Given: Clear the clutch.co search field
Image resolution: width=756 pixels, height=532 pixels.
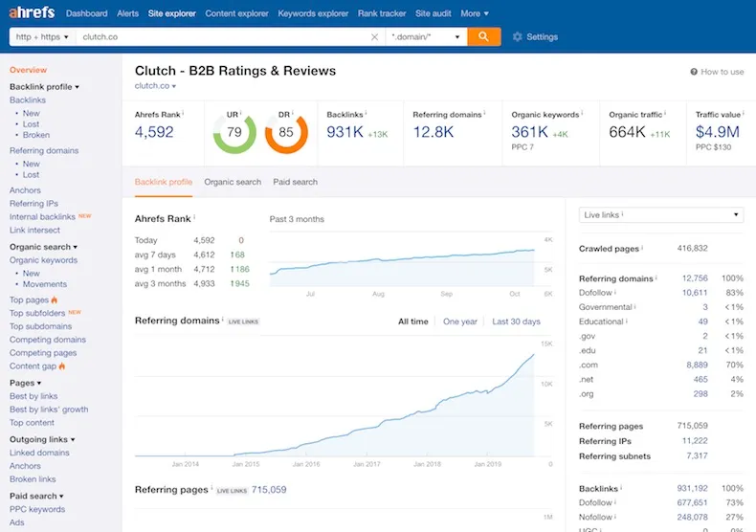Looking at the screenshot, I should click(374, 37).
